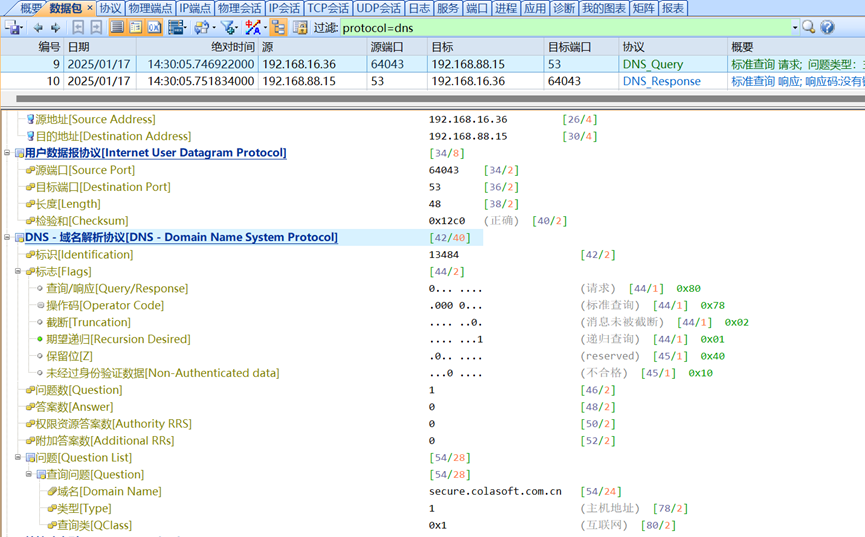Click the magnifier search icon beside filter
This screenshot has height=537, width=865.
click(x=809, y=28)
